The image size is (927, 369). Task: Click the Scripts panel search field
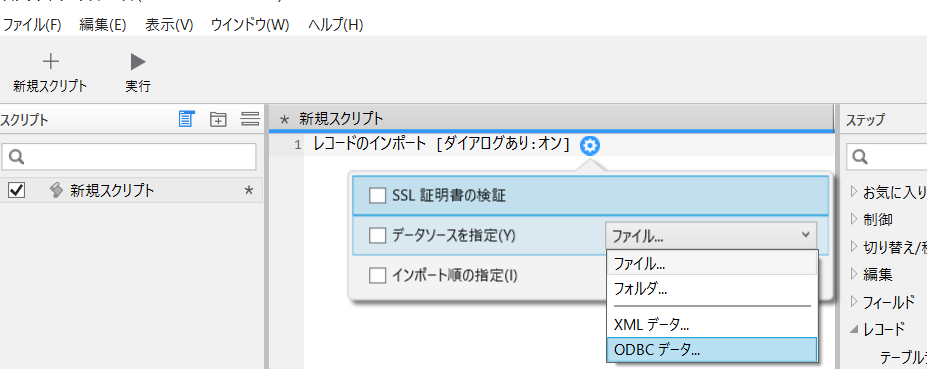click(x=129, y=157)
